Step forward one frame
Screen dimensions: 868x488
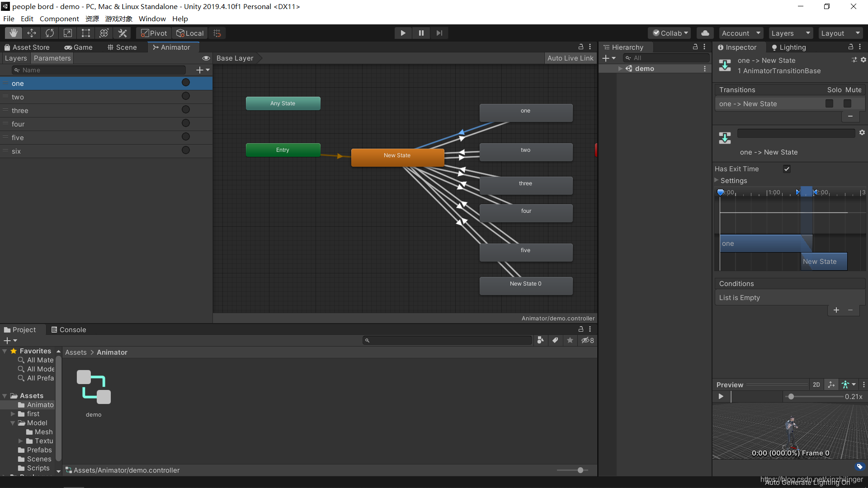click(439, 33)
